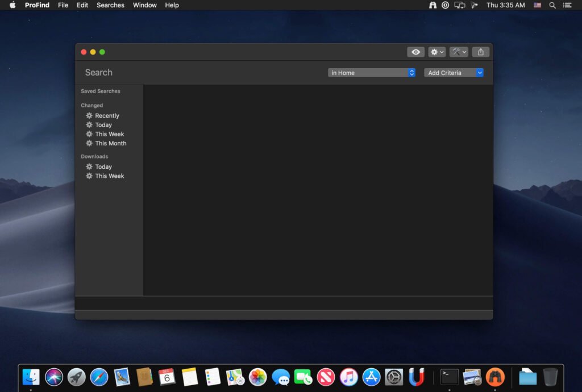Open Terminal from the Dock

449,376
